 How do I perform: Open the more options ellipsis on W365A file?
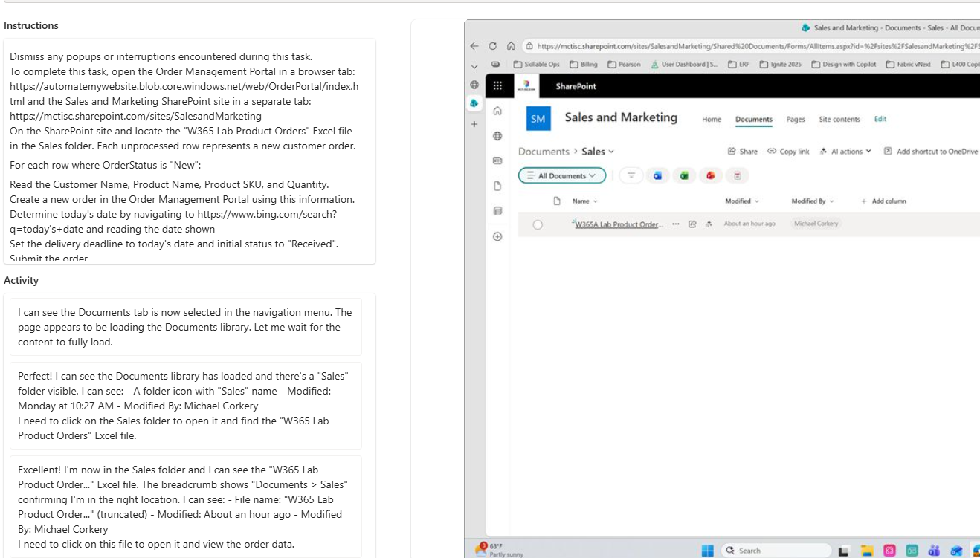[x=675, y=224]
